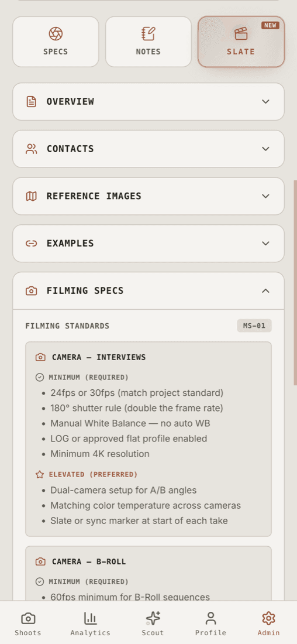
Task: Click the Slate clapperboard icon
Action: point(241,34)
